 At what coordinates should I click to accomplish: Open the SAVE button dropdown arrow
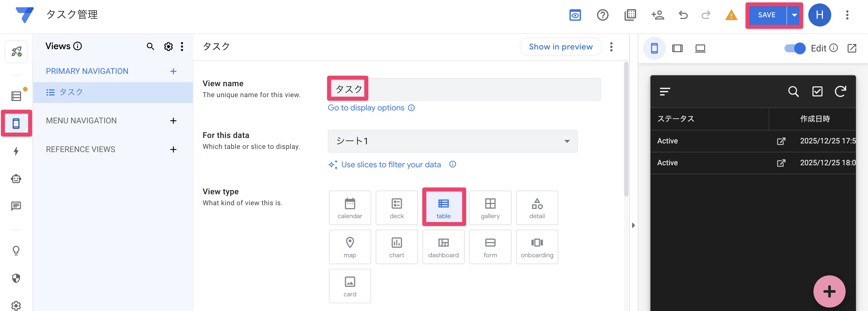point(794,15)
